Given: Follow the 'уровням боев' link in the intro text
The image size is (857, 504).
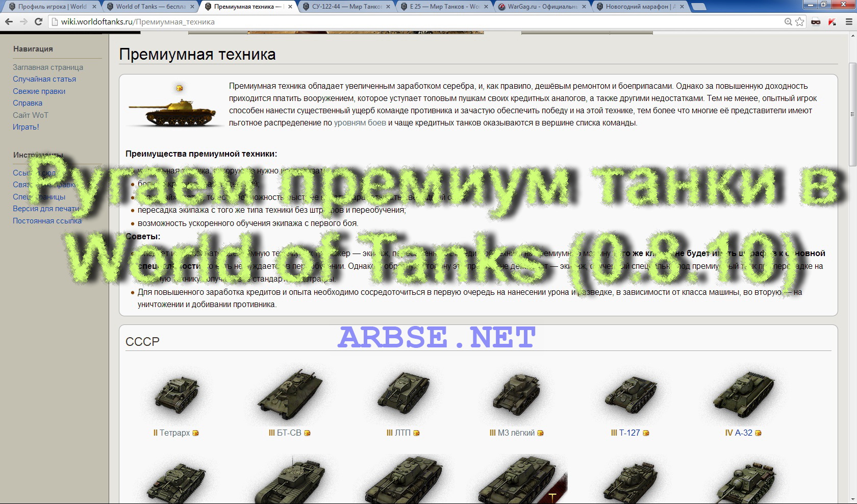Looking at the screenshot, I should click(x=360, y=123).
